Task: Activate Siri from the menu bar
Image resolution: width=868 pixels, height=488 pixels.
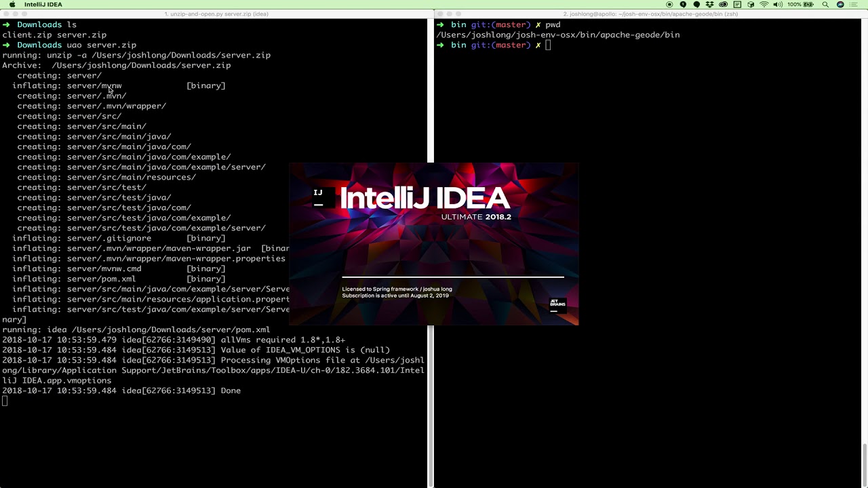Action: tap(841, 4)
